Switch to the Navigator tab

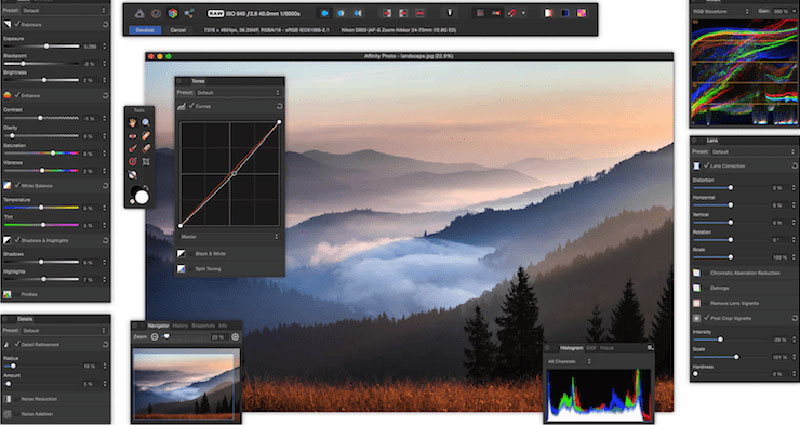(x=158, y=326)
